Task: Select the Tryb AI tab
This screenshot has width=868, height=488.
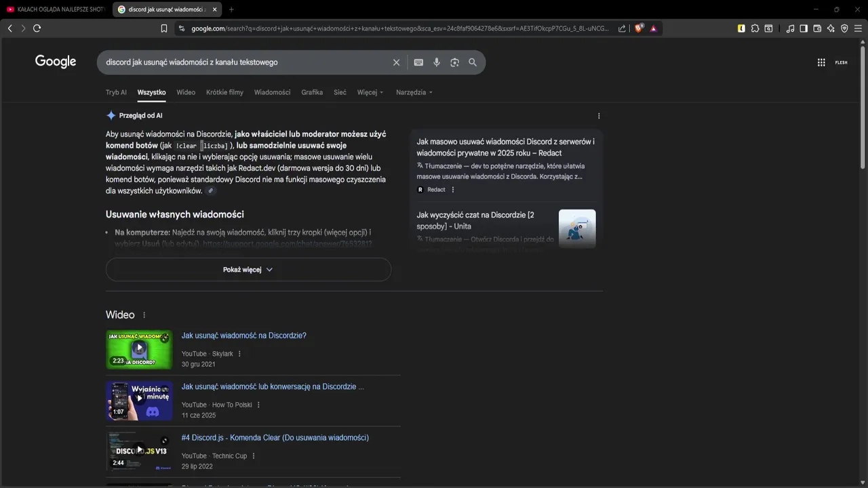Action: (x=116, y=92)
